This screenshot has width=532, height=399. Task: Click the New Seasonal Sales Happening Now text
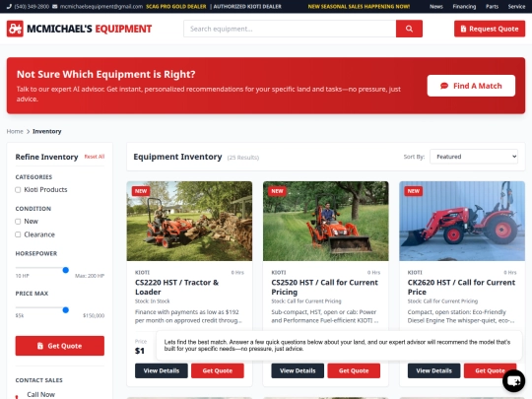click(359, 7)
